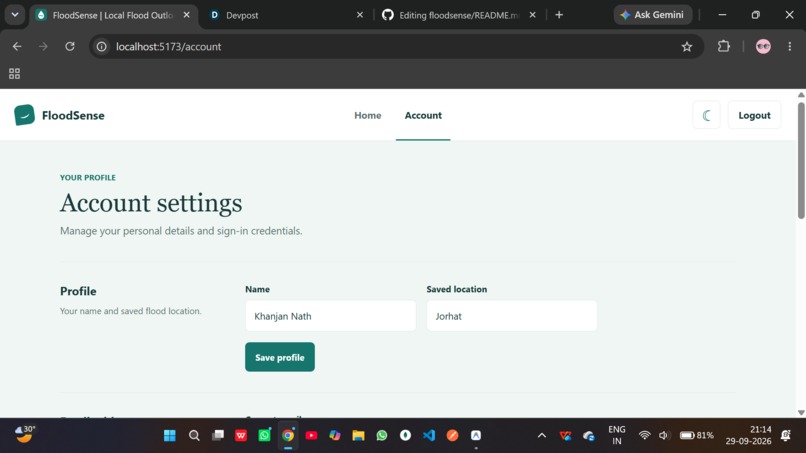
Task: Click the battery 81% indicator
Action: 697,436
